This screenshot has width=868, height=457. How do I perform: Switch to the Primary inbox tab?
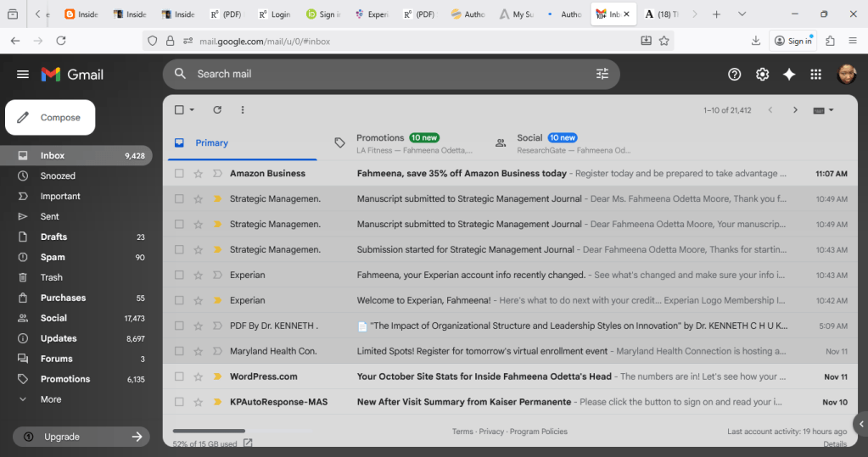pos(243,142)
